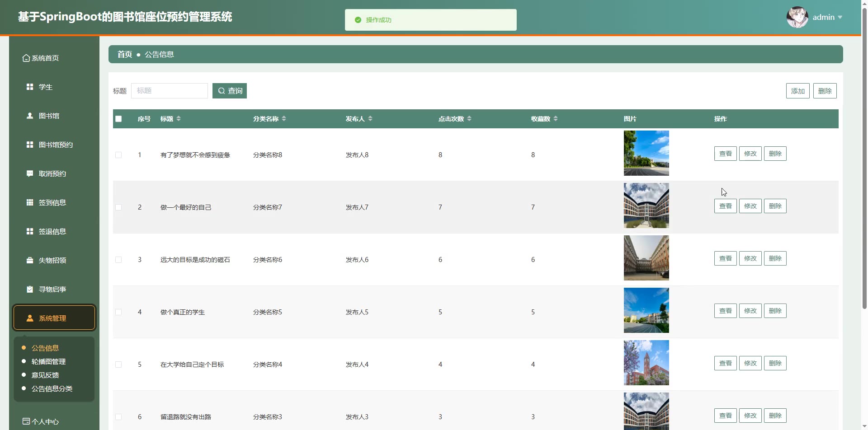Select the checkbox for row 4
The image size is (868, 430).
pyautogui.click(x=118, y=312)
